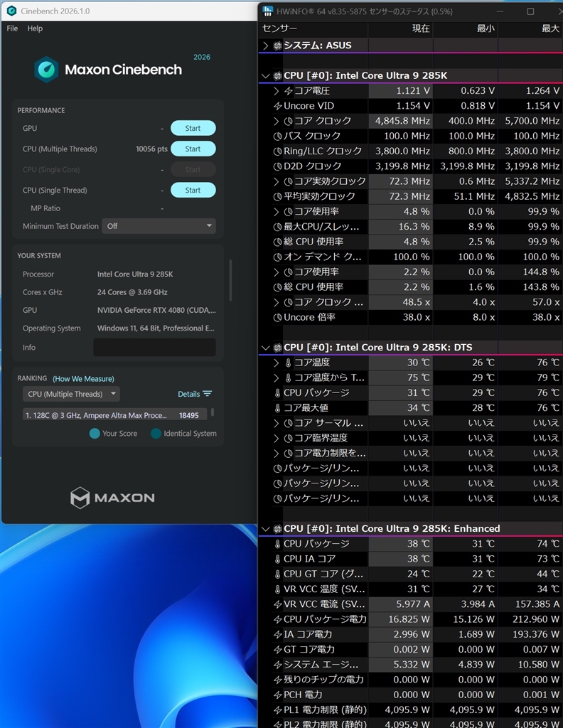Expand the コア臨界温度 row
Viewport: 563px width, 728px height.
(276, 438)
